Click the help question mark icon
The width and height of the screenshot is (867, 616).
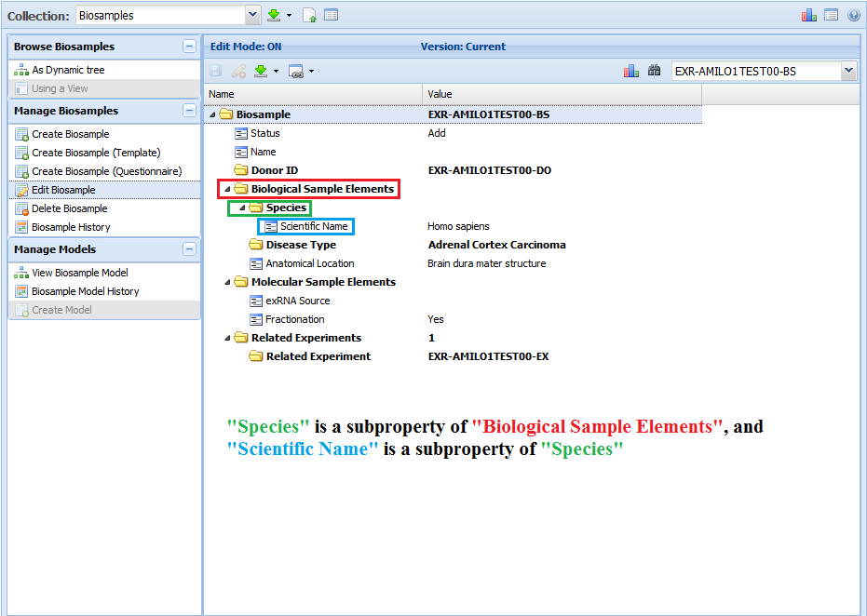(x=853, y=15)
